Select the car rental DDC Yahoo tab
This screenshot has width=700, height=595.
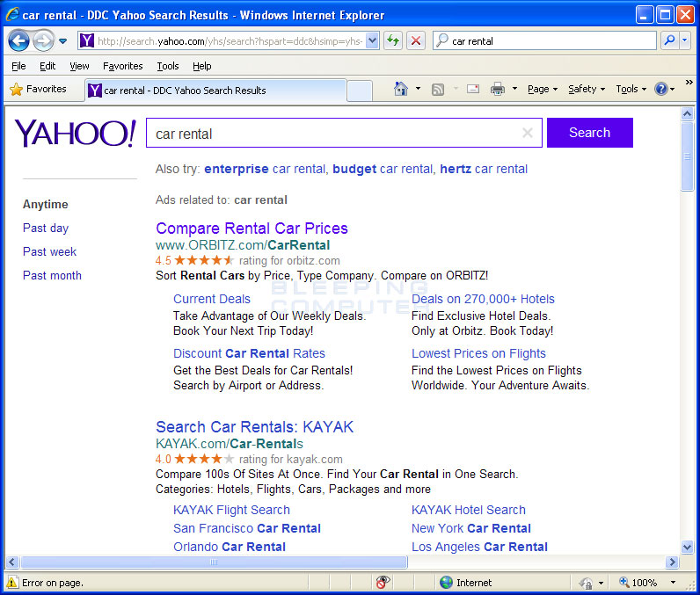click(x=215, y=91)
